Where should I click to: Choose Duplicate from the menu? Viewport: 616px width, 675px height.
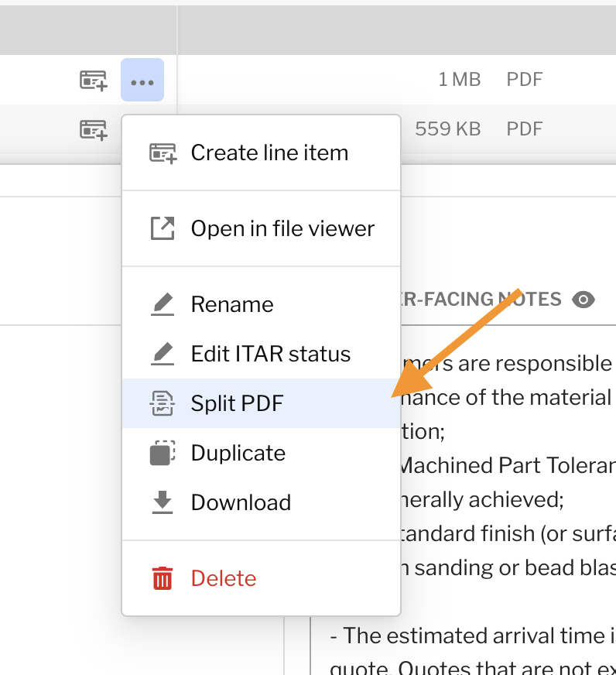pos(262,453)
